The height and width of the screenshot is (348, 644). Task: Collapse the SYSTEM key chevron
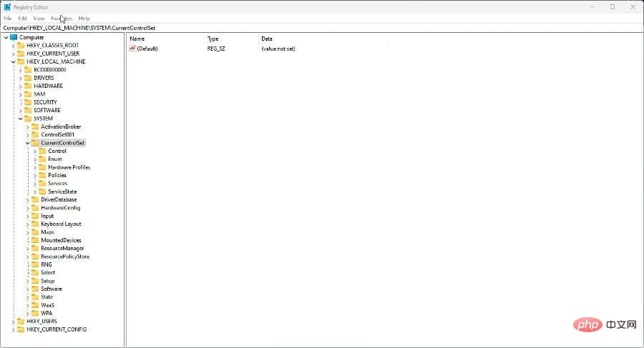pyautogui.click(x=21, y=119)
